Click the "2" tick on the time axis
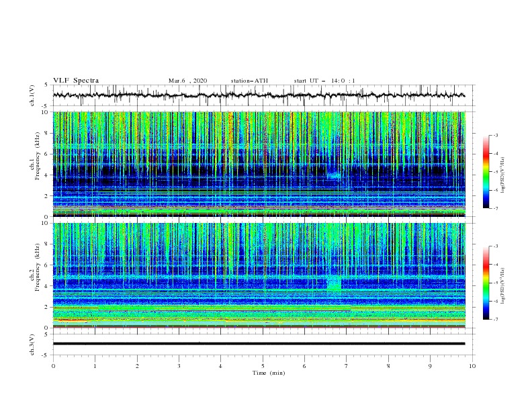This screenshot has width=532, height=411. [x=137, y=366]
